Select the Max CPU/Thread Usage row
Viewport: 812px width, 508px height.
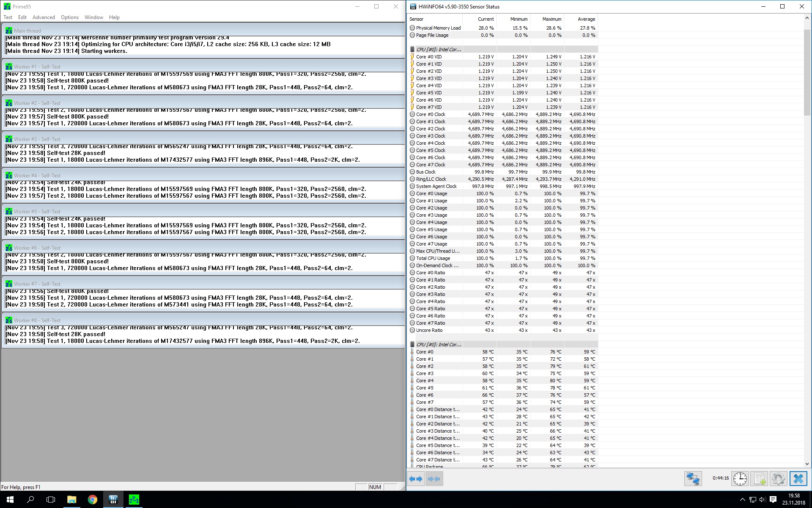pyautogui.click(x=502, y=251)
